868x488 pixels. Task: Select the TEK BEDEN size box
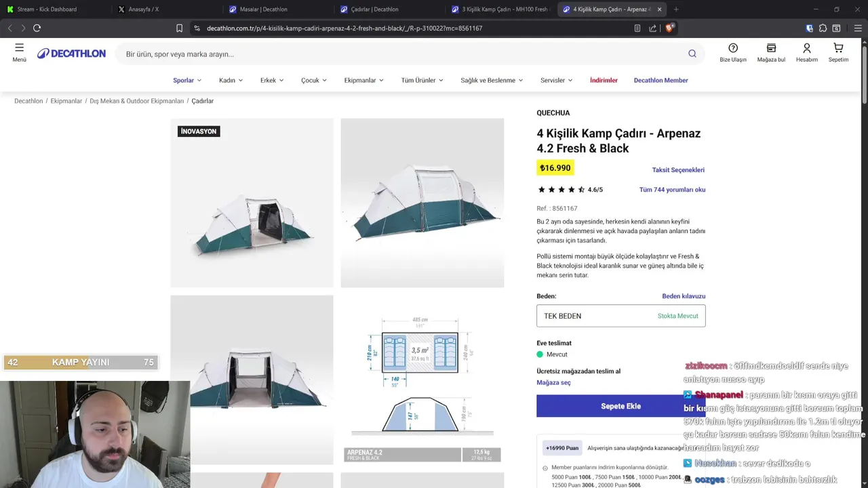tap(621, 316)
